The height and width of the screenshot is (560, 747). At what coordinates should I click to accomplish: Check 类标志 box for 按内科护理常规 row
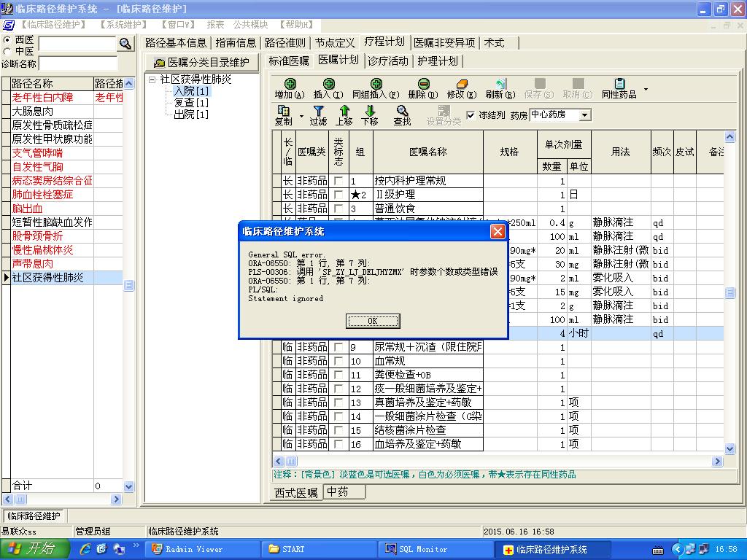[338, 181]
